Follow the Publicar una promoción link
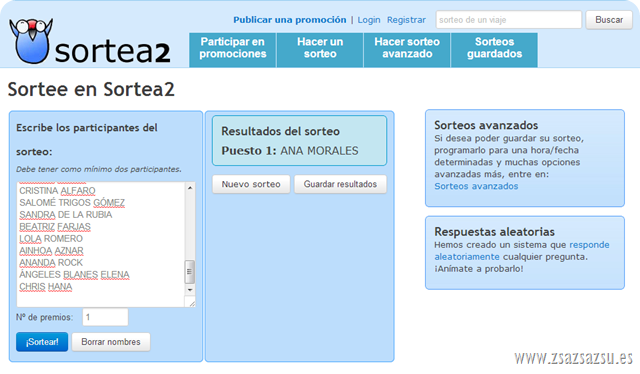The image size is (640, 374). tap(290, 20)
